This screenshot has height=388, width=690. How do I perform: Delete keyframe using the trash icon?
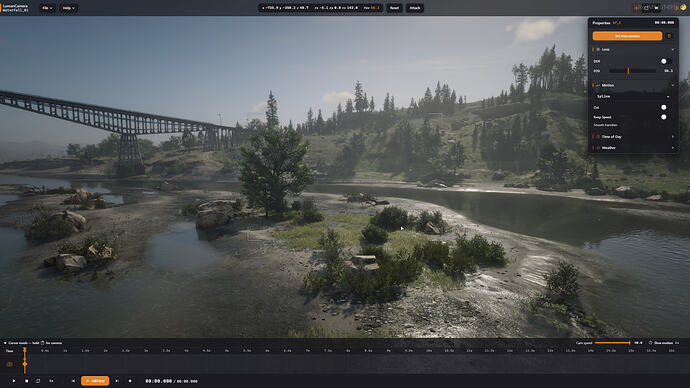(669, 36)
